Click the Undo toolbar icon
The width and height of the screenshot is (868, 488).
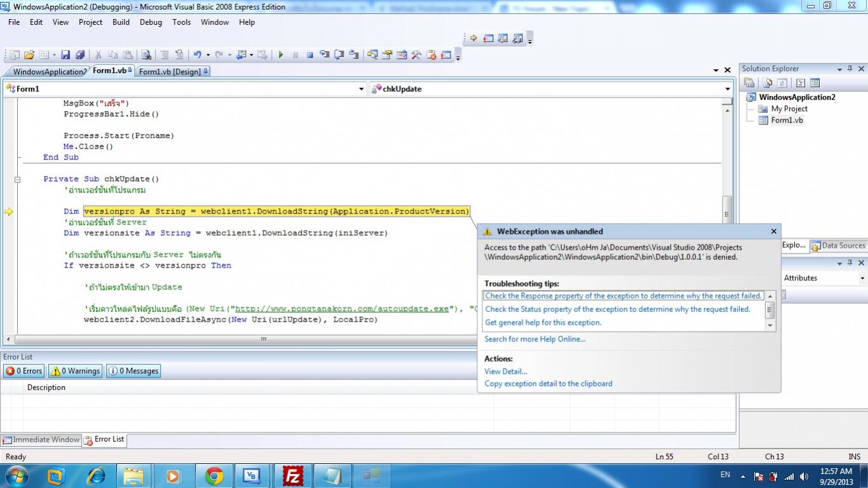click(x=197, y=55)
